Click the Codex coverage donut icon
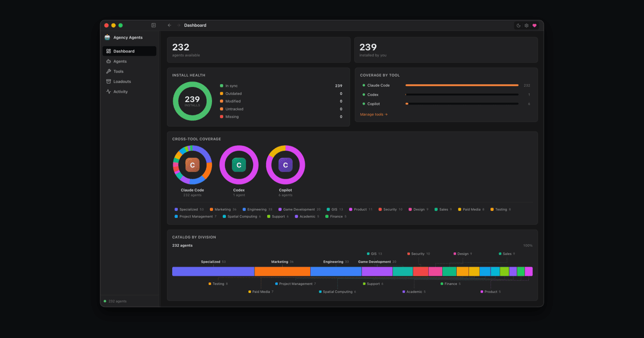The width and height of the screenshot is (644, 338). [239, 165]
